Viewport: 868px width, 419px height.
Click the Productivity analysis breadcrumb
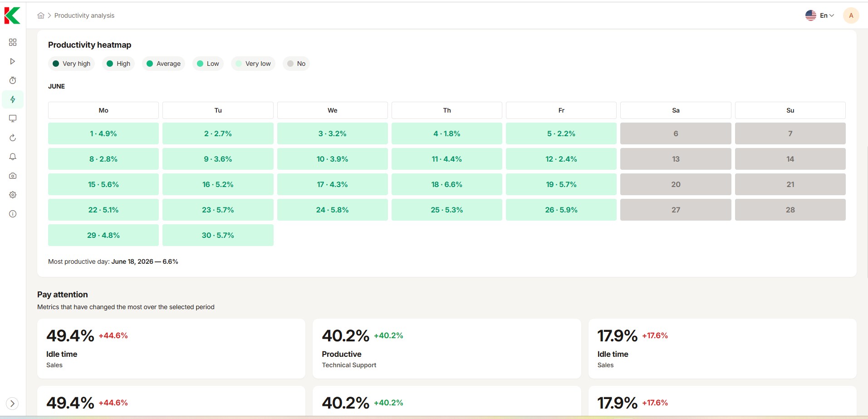tap(84, 15)
